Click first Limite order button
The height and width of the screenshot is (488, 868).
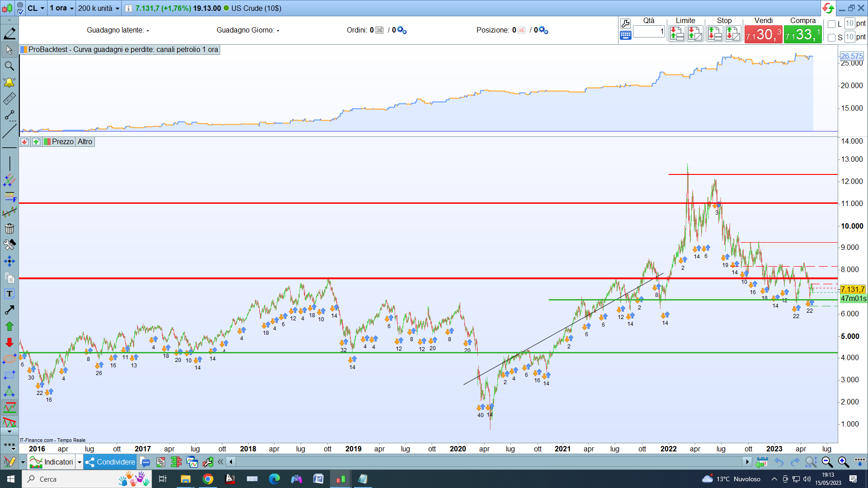coord(677,34)
